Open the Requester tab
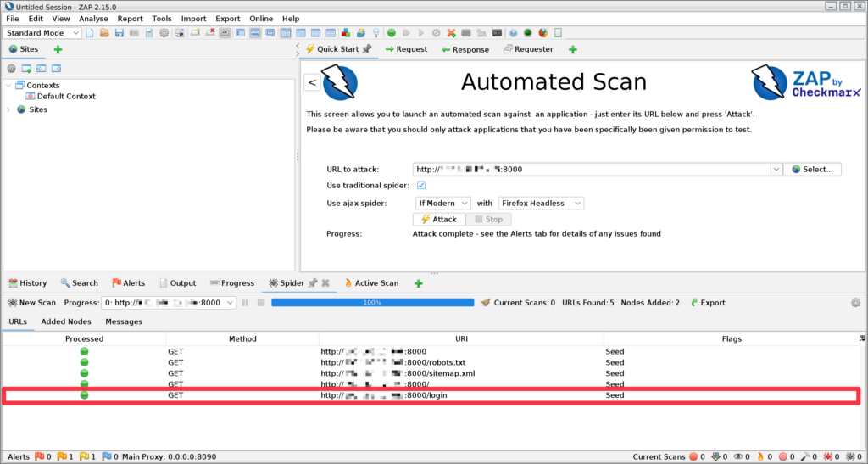 pos(528,49)
